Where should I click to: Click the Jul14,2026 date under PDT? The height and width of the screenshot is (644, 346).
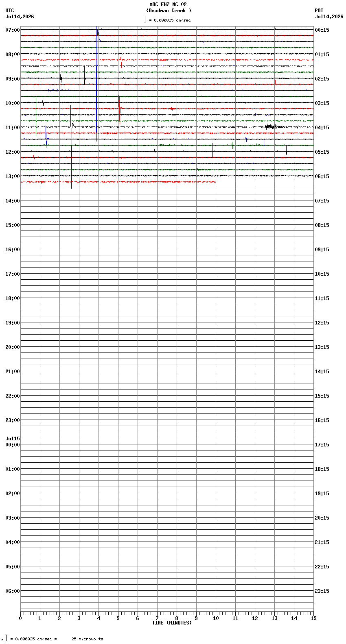(329, 17)
